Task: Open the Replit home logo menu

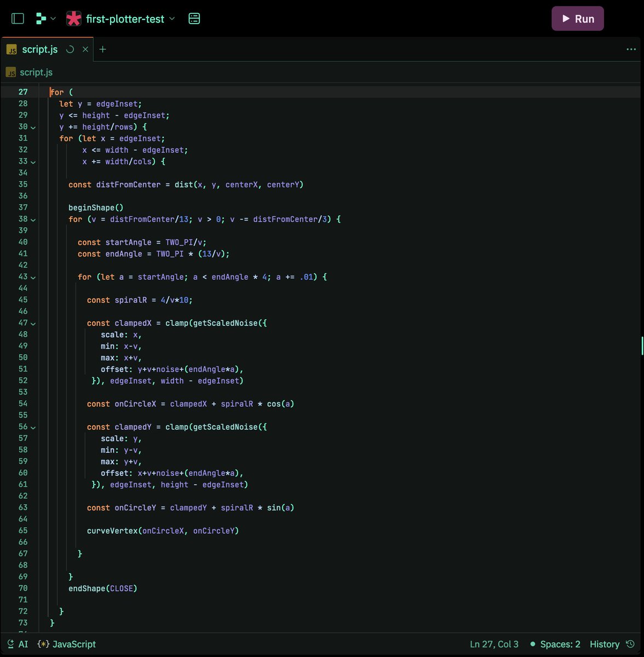Action: tap(45, 19)
